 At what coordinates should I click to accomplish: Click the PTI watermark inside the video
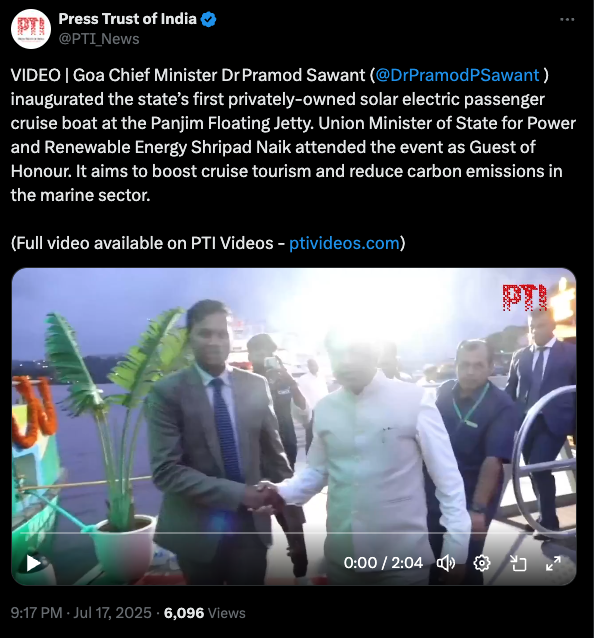[524, 297]
